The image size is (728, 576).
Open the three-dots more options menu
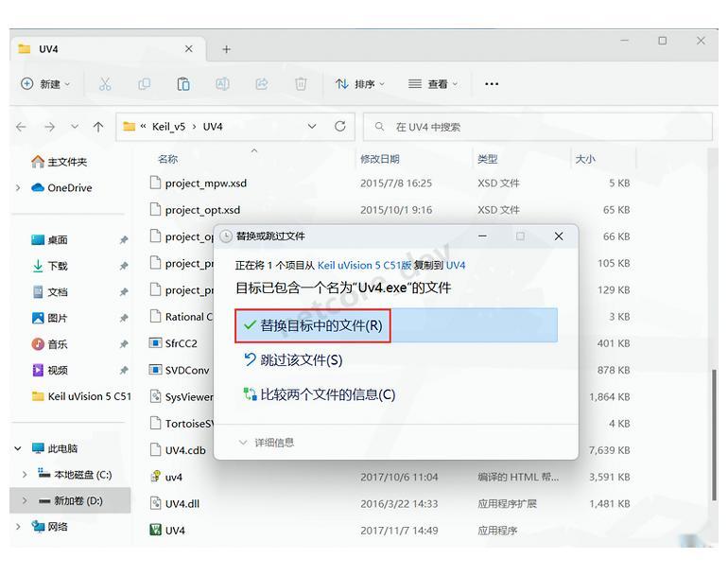pos(492,84)
